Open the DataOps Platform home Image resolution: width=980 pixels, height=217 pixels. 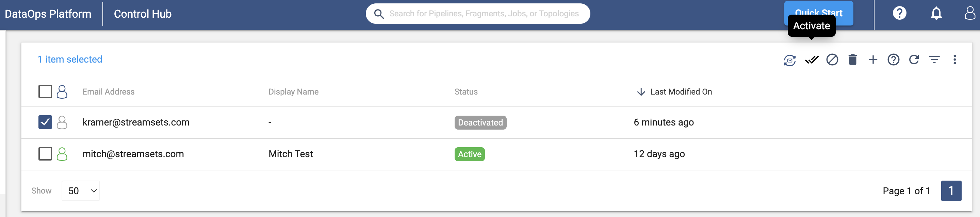[48, 14]
